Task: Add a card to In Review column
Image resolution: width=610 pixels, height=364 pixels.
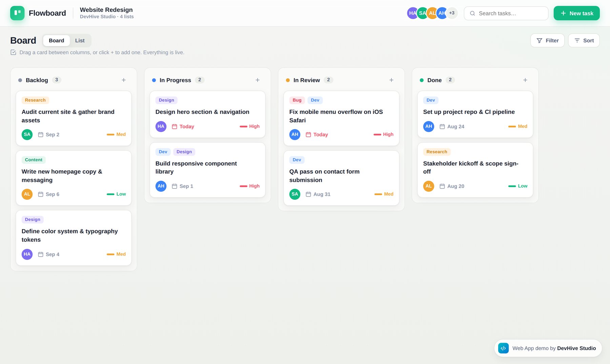Action: (391, 80)
